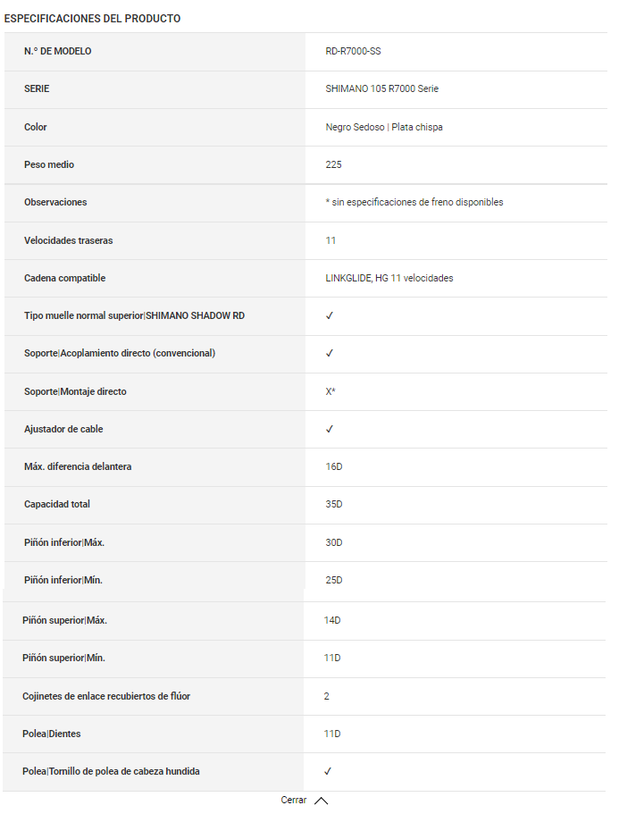Click the checkmark for Tornillo de polea

tap(328, 771)
